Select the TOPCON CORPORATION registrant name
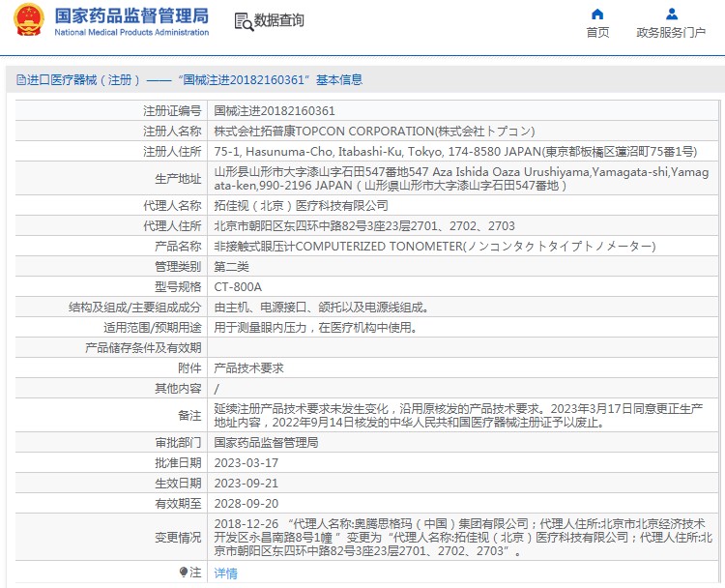Screen dimensions: 725x588 (x=374, y=131)
